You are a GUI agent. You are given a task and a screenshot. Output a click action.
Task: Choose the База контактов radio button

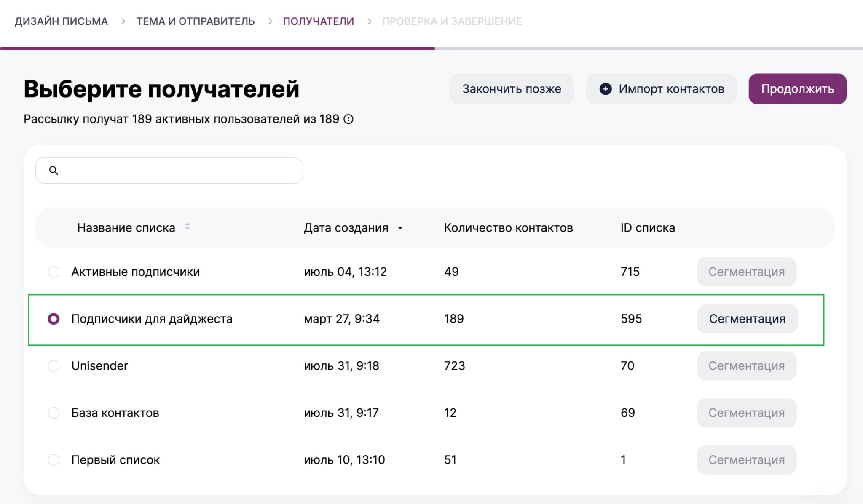tap(54, 413)
